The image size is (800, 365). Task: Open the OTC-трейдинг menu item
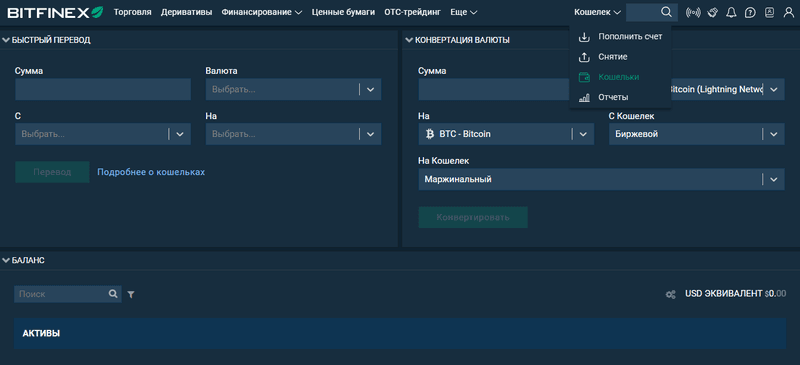pyautogui.click(x=412, y=12)
